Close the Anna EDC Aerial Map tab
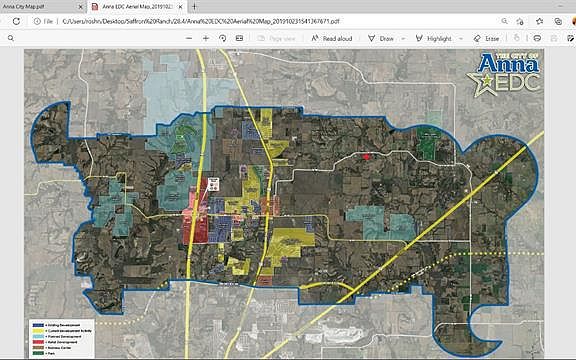Viewport: 576px width, 360px height. coord(180,7)
